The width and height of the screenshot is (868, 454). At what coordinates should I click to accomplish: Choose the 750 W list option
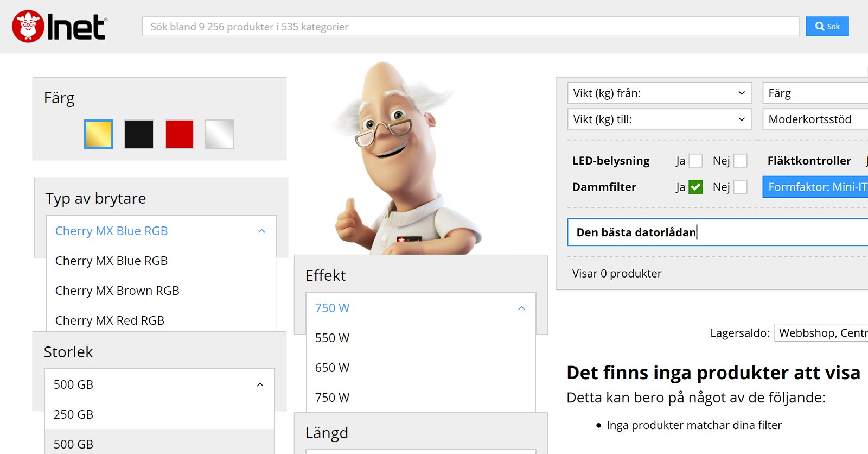pos(421,398)
